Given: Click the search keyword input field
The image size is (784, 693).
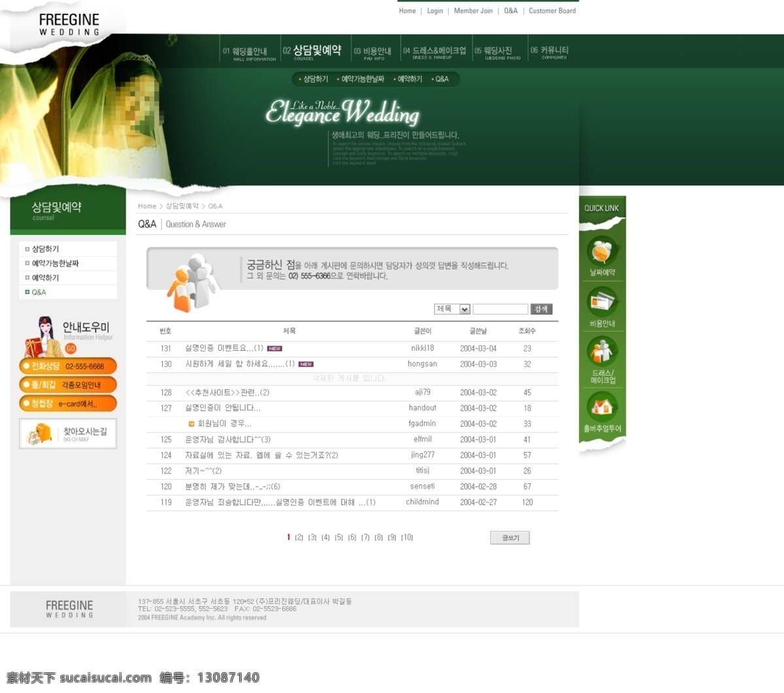Looking at the screenshot, I should point(500,309).
